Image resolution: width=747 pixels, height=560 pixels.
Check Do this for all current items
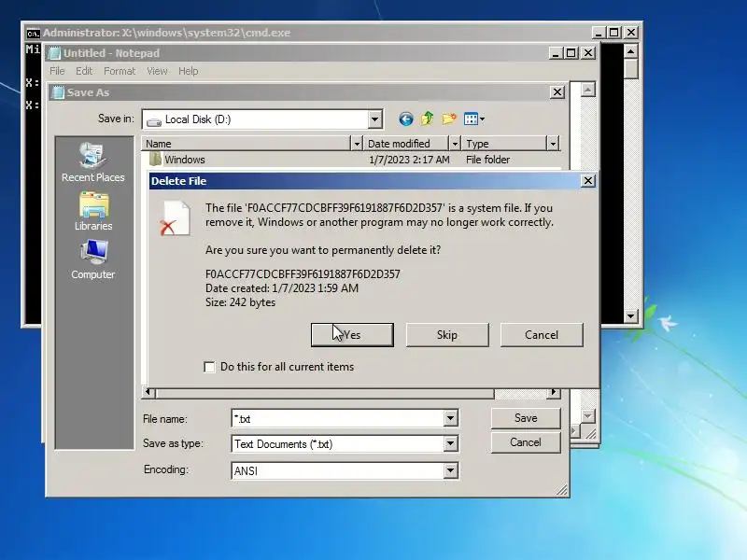tap(209, 367)
